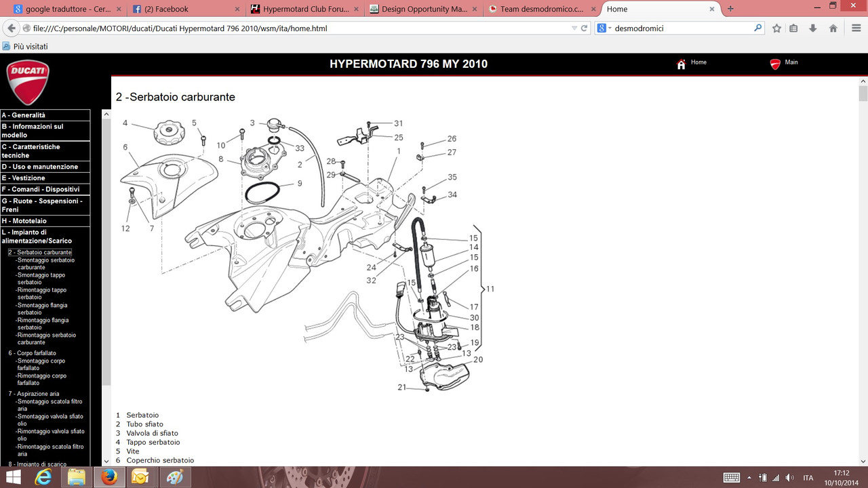Open Rimontaggio corpo farfallato link
Screen dimensions: 868x488
[42, 379]
